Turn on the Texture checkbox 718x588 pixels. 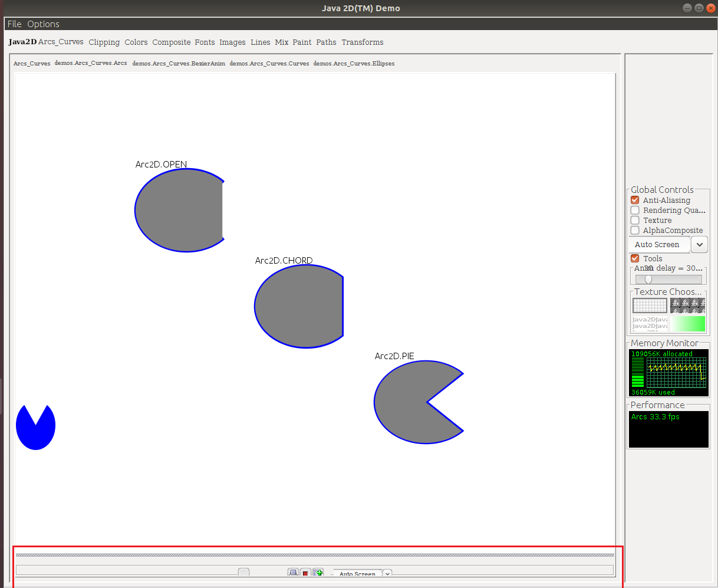[635, 220]
